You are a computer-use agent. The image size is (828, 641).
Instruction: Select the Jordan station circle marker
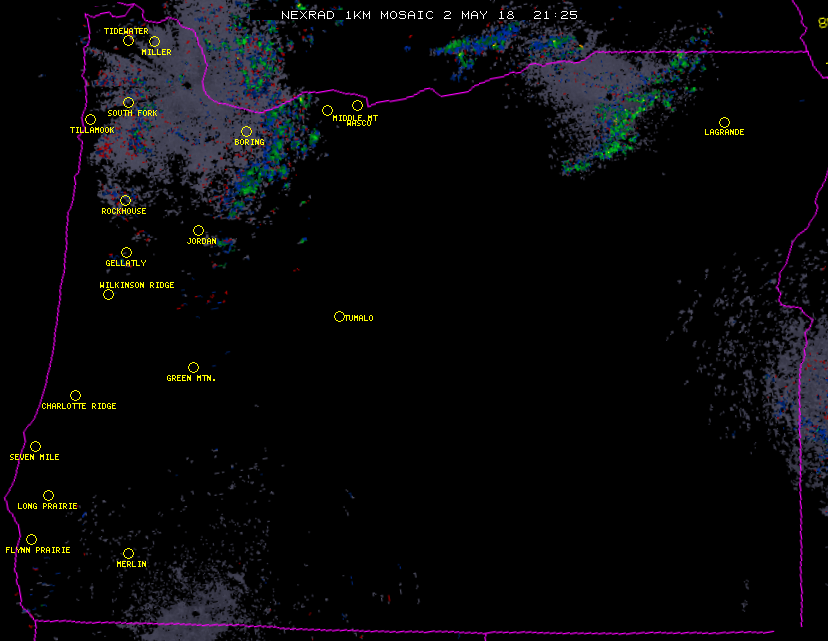pos(198,231)
